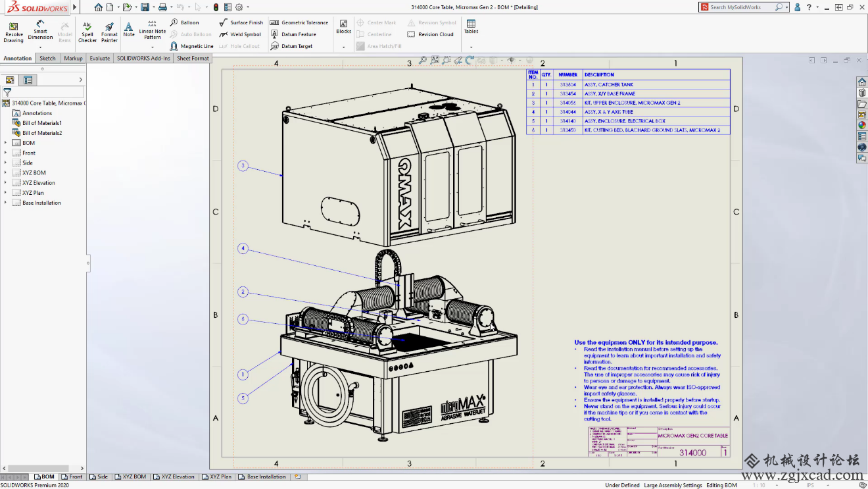Viewport: 868px width, 489px height.
Task: Open the Base Installation sheet tab
Action: (x=262, y=476)
